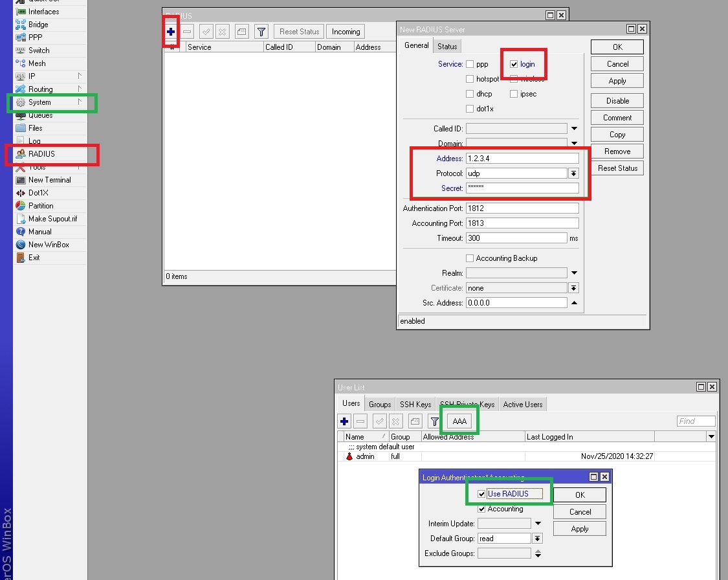Click filter funnel icon in User List
728x580 pixels.
pyautogui.click(x=434, y=421)
